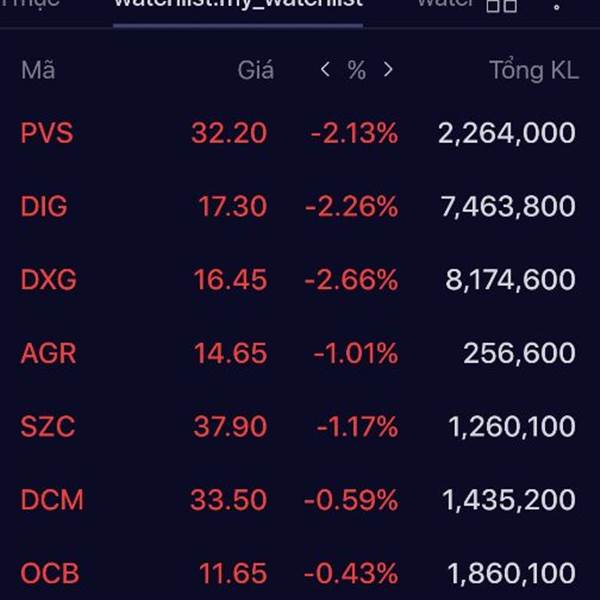Tap DXG price 16.45

click(230, 279)
